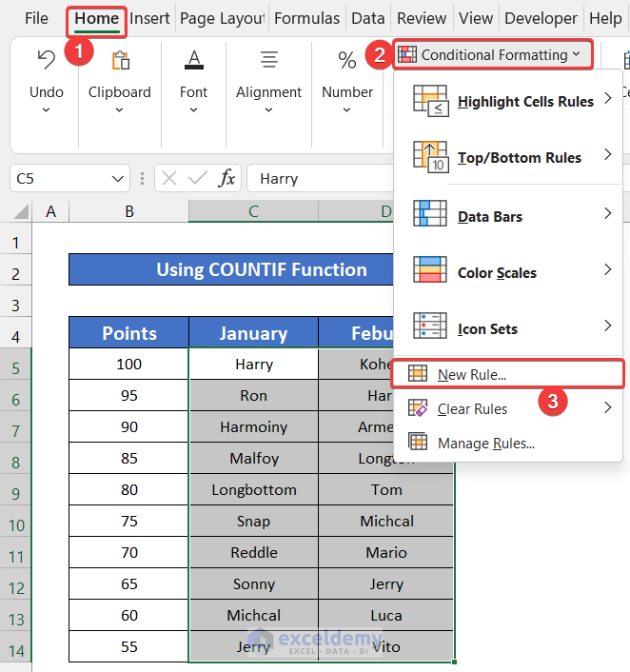Click the Points header cell
630x672 pixels.
[x=129, y=333]
